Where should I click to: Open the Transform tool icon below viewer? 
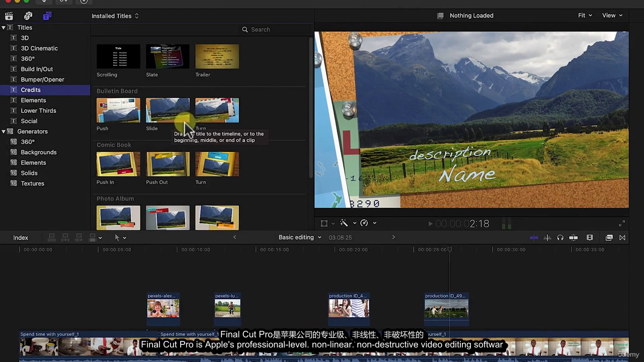[x=324, y=223]
